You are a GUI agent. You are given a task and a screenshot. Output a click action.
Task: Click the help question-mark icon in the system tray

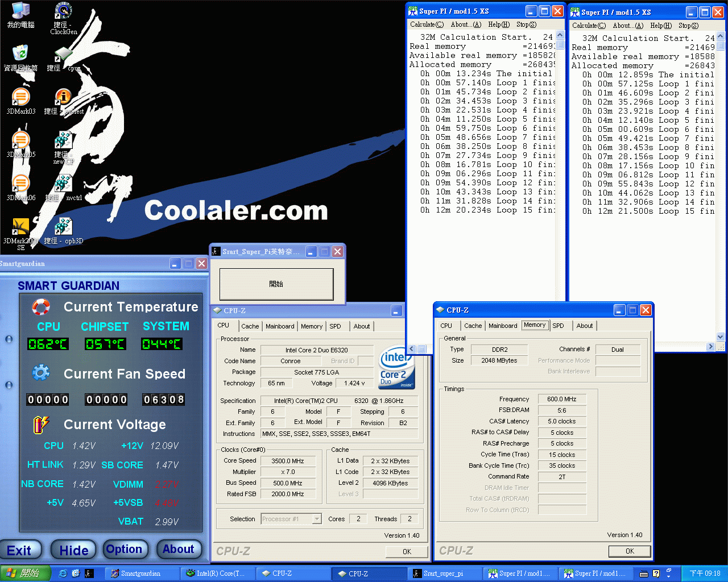(x=656, y=574)
